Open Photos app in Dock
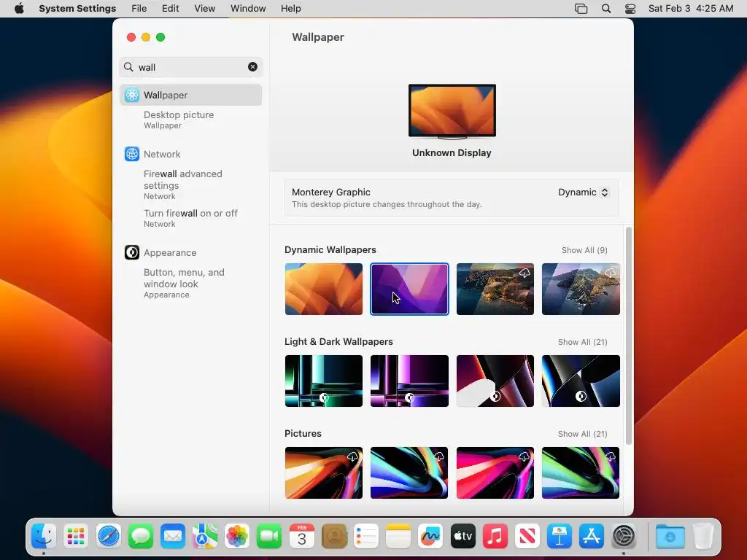 [237, 536]
